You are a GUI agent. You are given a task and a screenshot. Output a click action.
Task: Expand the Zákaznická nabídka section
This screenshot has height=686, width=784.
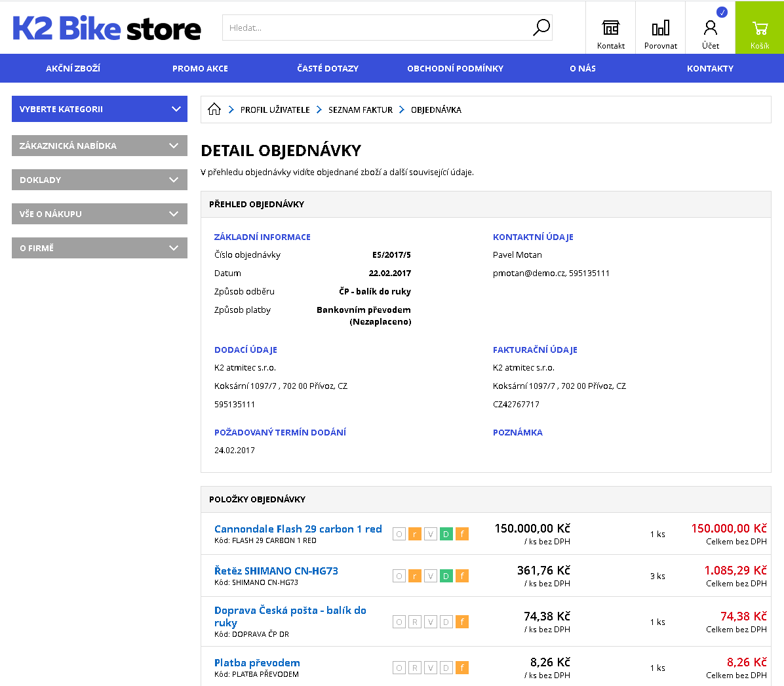(100, 146)
